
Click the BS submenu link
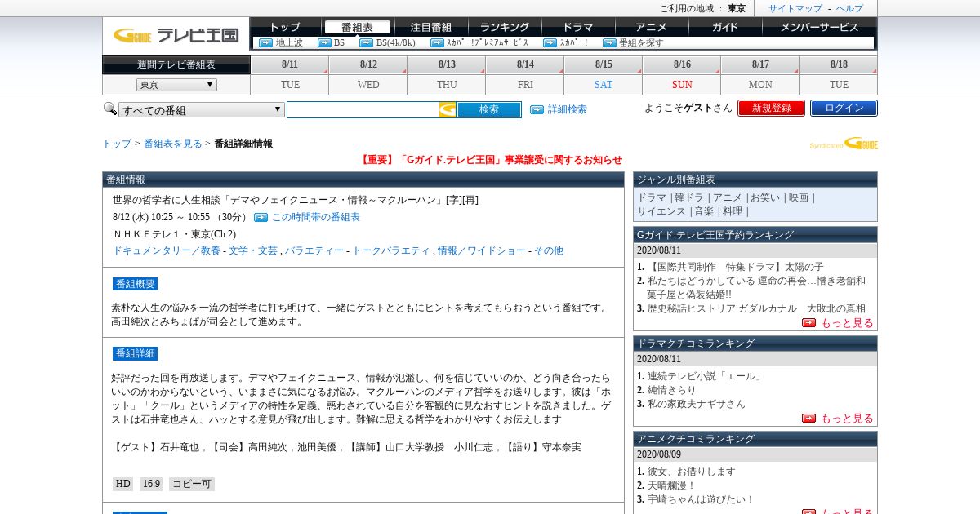point(340,42)
